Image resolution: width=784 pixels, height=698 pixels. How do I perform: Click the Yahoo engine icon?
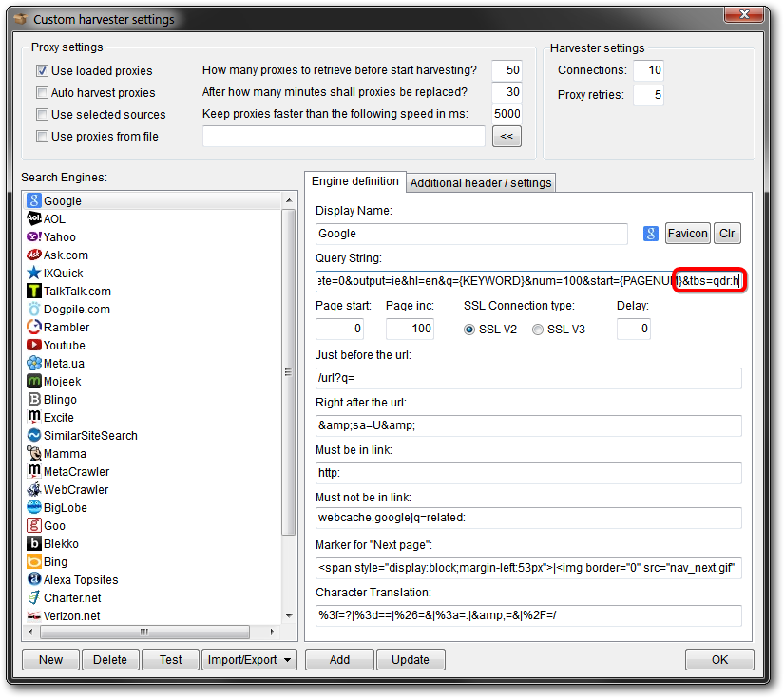click(33, 236)
